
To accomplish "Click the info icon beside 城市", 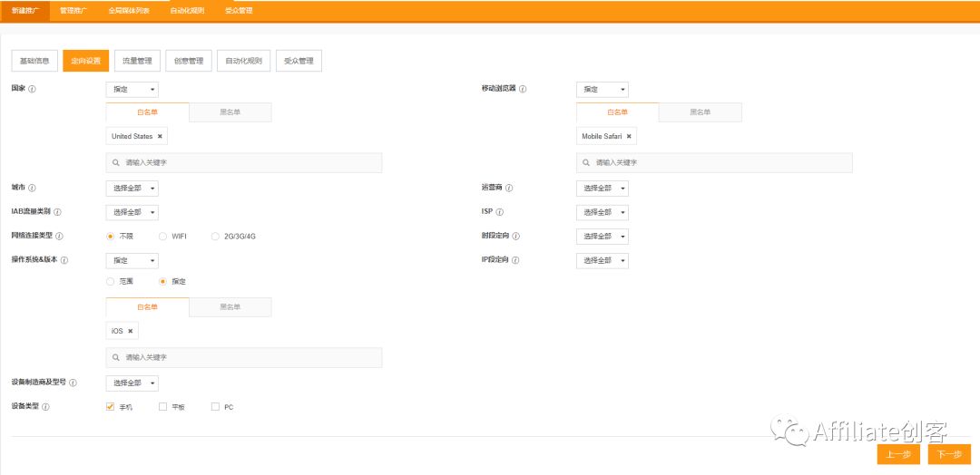I will (33, 188).
